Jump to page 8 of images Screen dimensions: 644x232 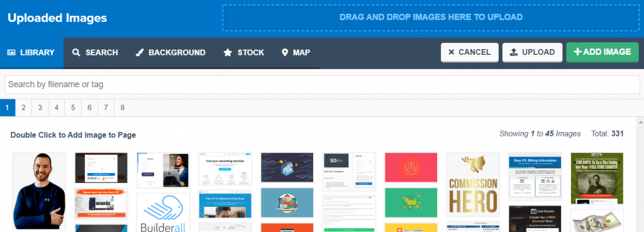pos(123,108)
